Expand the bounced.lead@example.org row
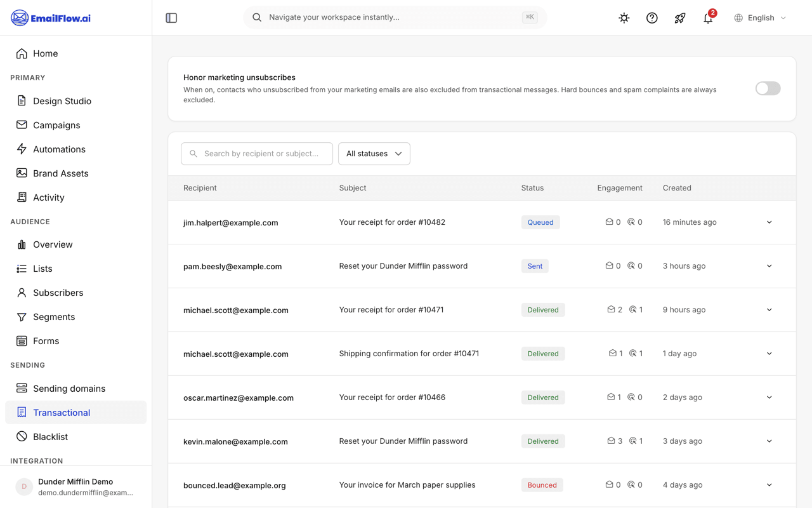The width and height of the screenshot is (812, 508). (x=769, y=485)
